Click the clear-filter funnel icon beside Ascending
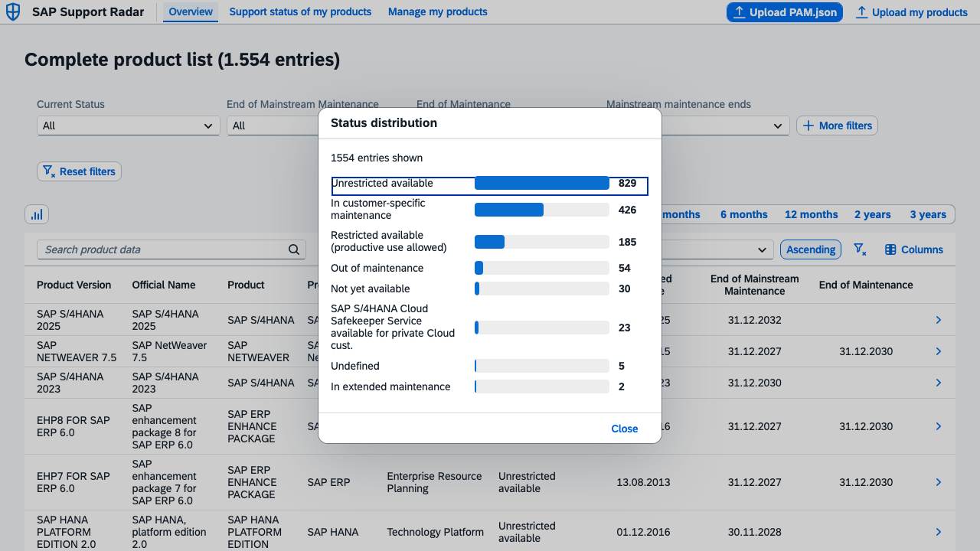 pyautogui.click(x=860, y=249)
